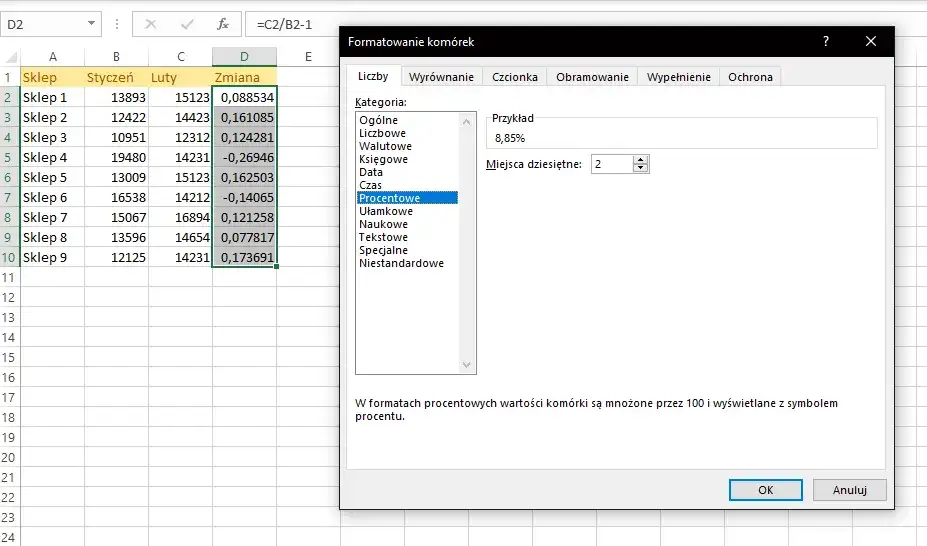This screenshot has height=546, width=927.
Task: Click the Cancel X icon in formula bar
Action: pyautogui.click(x=151, y=24)
